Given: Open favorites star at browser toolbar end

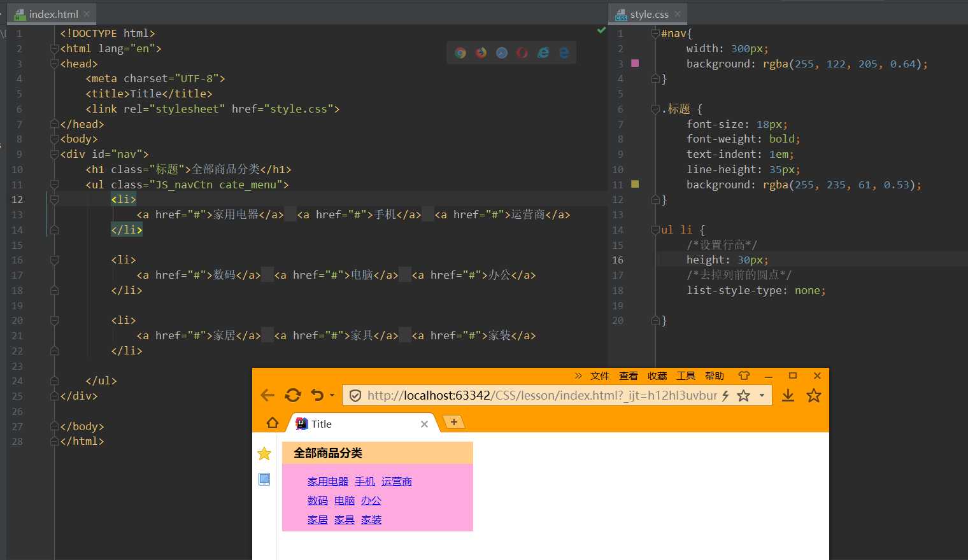Looking at the screenshot, I should [814, 396].
